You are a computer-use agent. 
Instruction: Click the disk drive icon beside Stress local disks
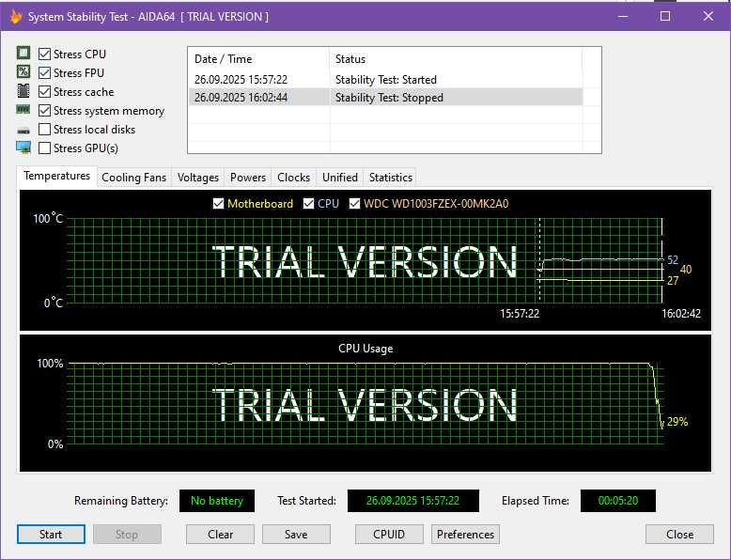[23, 131]
